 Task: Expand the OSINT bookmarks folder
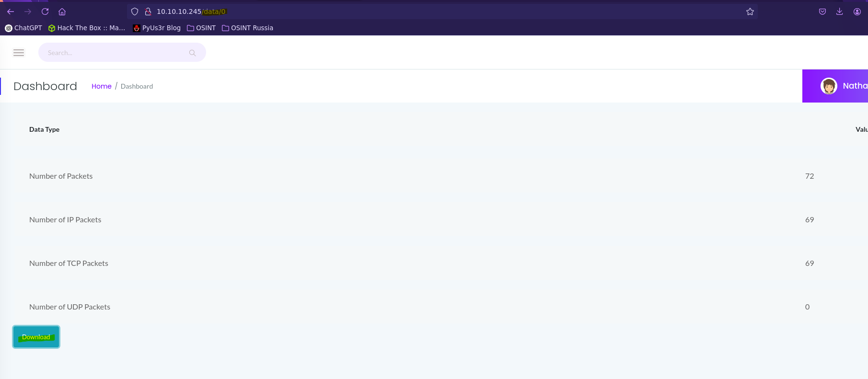coord(201,28)
